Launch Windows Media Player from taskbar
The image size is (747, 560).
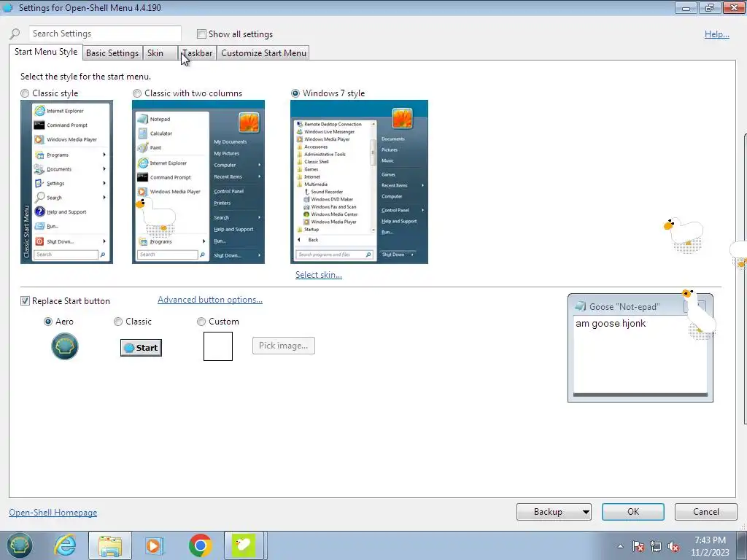[153, 545]
